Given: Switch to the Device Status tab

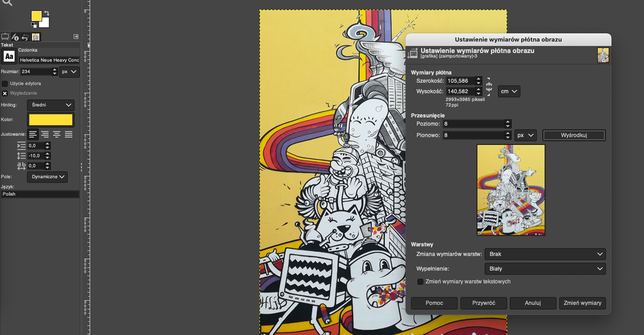Looking at the screenshot, I should click(x=15, y=37).
